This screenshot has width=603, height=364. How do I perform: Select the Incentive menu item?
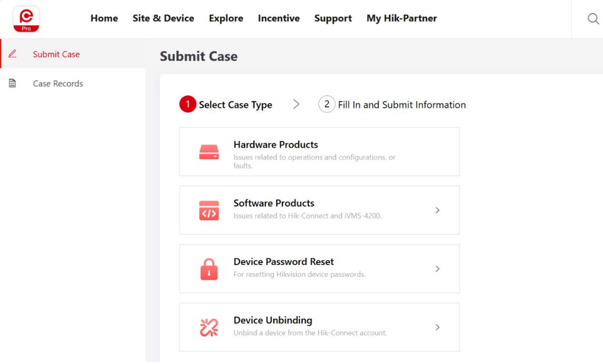click(279, 18)
